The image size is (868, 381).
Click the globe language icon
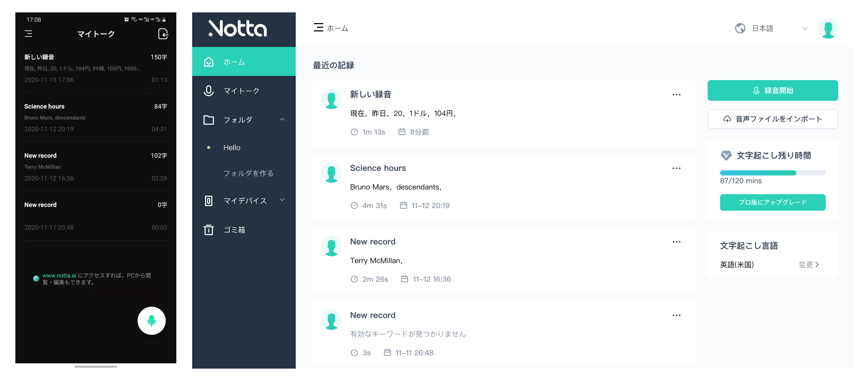(740, 28)
